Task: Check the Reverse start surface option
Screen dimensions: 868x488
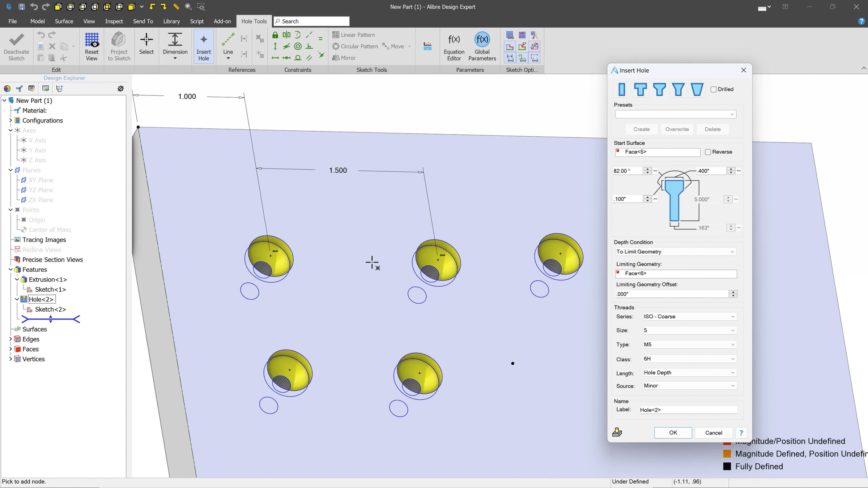Action: [x=708, y=152]
